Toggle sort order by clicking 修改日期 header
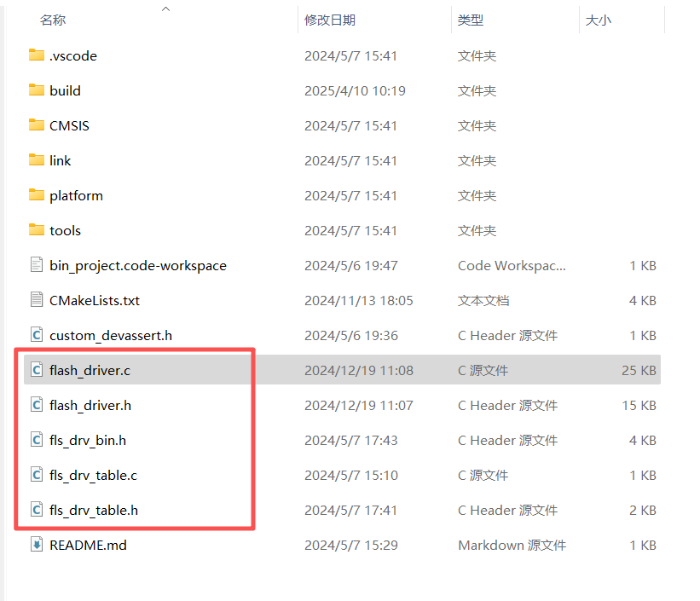700x601 pixels. tap(329, 20)
